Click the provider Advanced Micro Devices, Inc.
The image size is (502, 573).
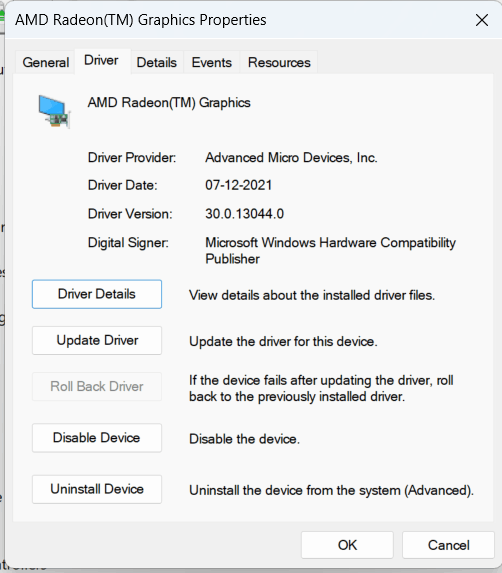291,158
